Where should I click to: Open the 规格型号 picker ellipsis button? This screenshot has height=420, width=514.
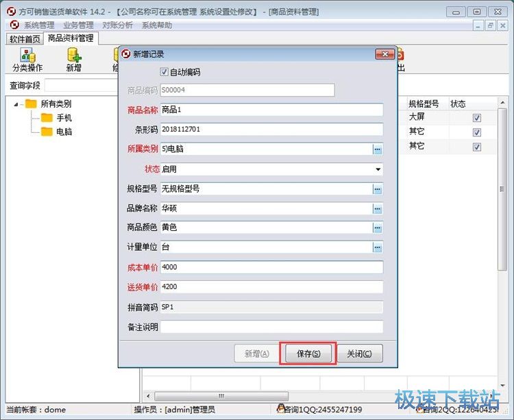378,189
